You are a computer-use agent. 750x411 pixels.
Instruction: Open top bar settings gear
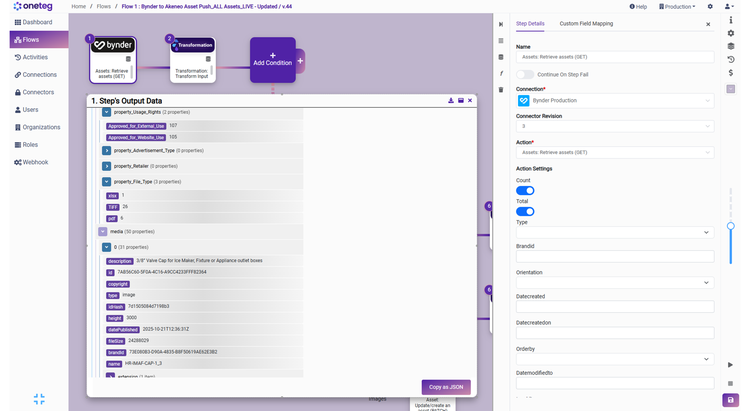pyautogui.click(x=710, y=7)
